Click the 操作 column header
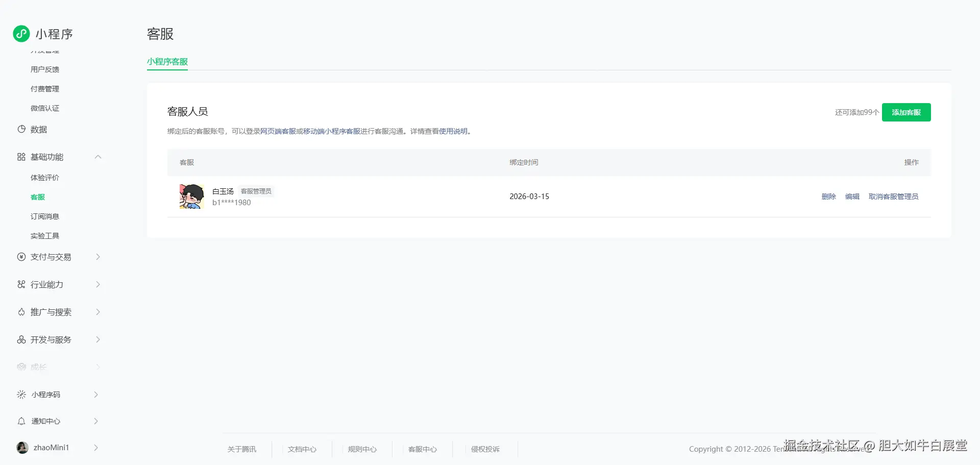Viewport: 980px width, 465px height. tap(912, 162)
